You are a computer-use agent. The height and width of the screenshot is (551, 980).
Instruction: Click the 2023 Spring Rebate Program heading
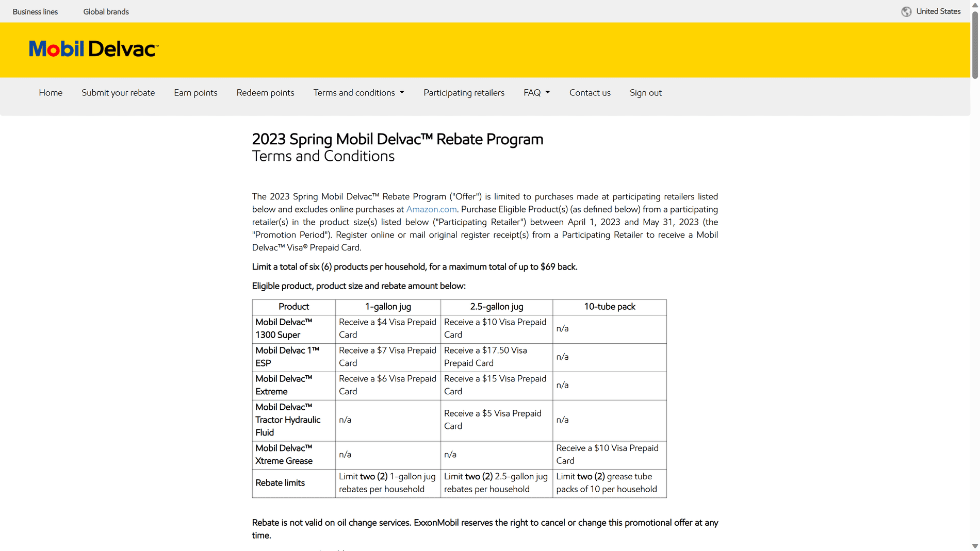tap(397, 140)
